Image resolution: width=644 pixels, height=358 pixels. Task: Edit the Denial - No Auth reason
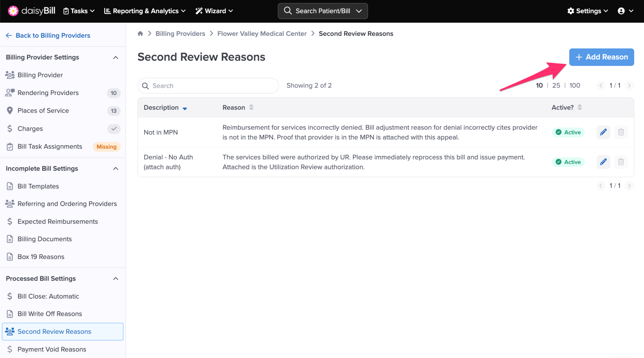click(x=603, y=162)
